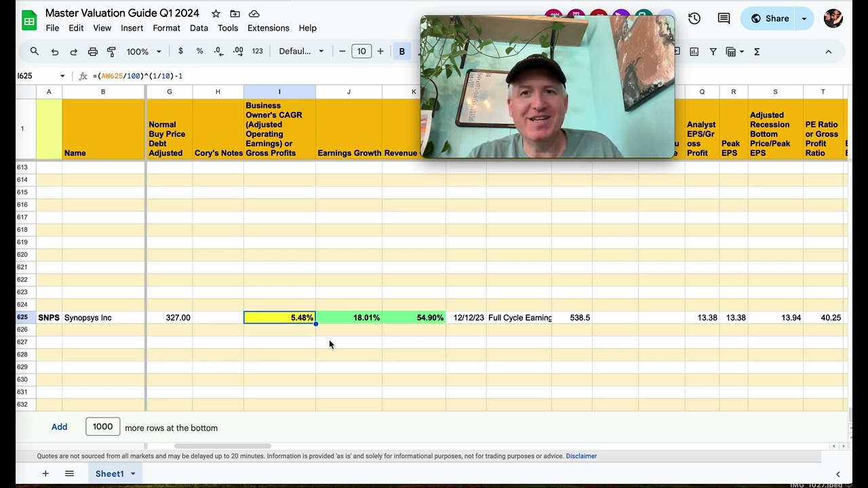Select the green 54.90% cell
The image size is (868, 488).
(x=414, y=317)
